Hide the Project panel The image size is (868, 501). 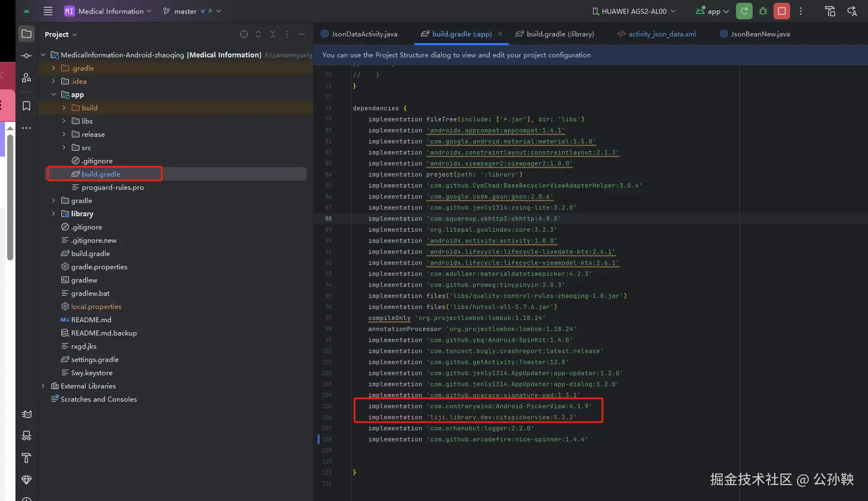(x=301, y=34)
